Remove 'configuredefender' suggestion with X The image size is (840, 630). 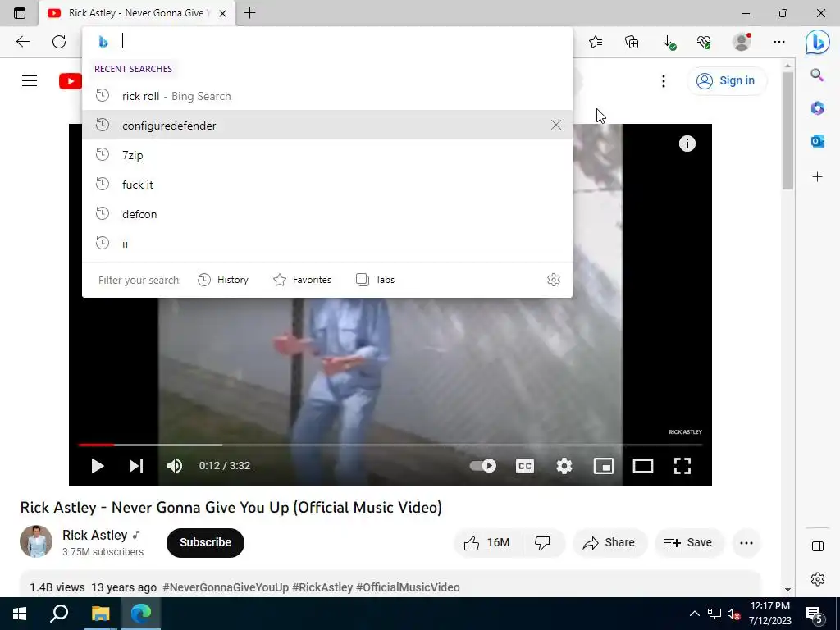click(556, 125)
